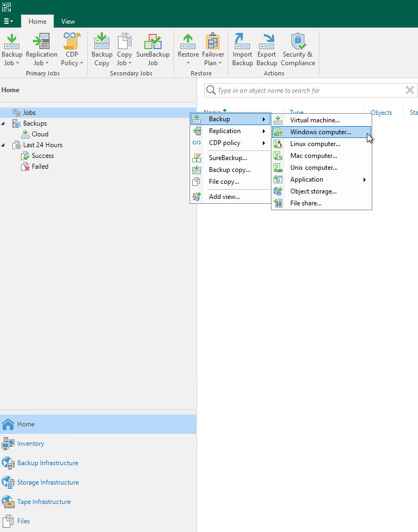Open the Replication Job ribbon button
Image resolution: width=418 pixels, height=532 pixels.
41,50
